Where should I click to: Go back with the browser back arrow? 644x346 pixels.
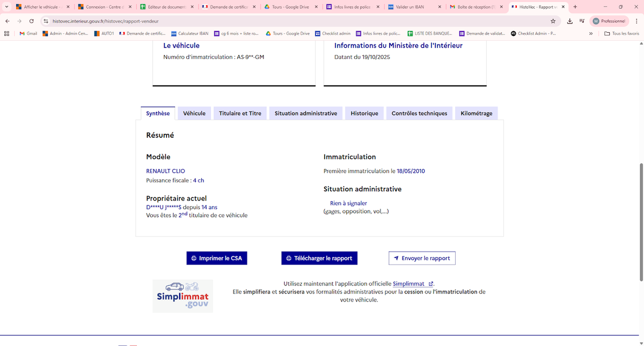tap(7, 21)
